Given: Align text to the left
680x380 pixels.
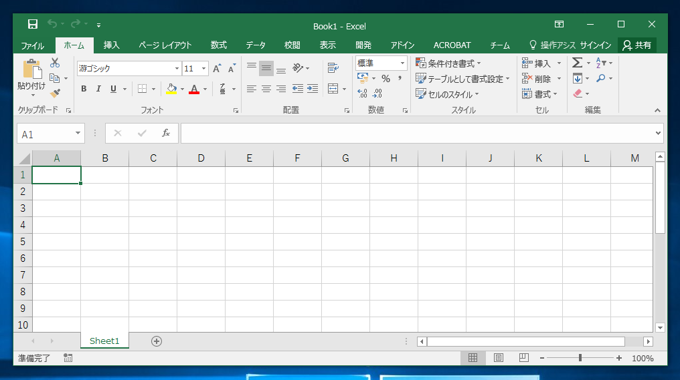Looking at the screenshot, I should pos(252,89).
